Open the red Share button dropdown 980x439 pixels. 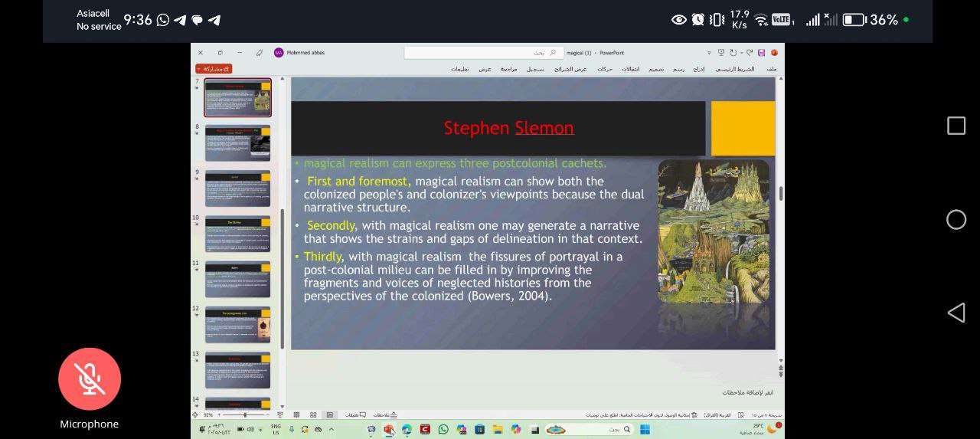pos(214,69)
